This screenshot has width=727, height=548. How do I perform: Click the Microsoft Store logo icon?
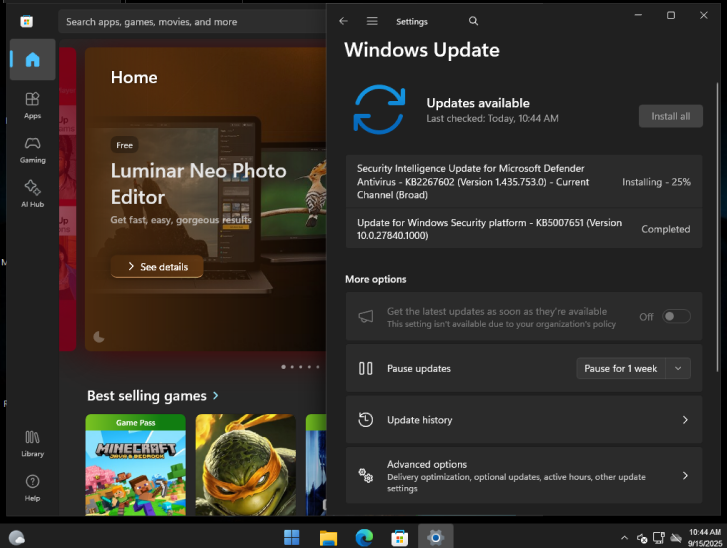tap(26, 21)
